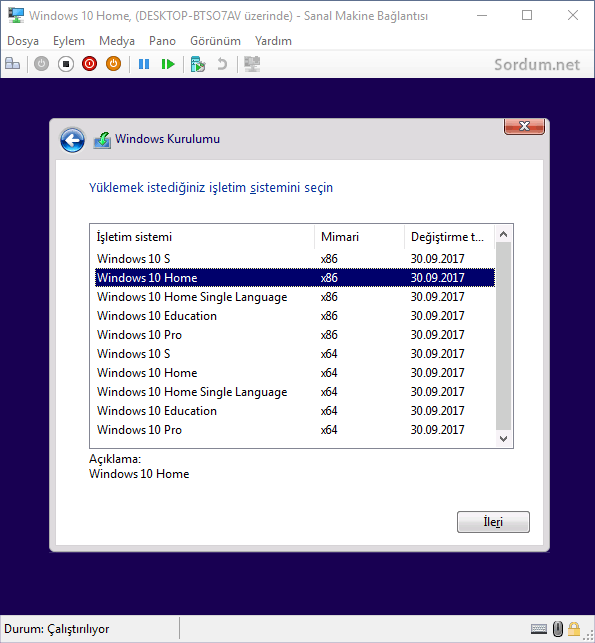Viewport: 595px width, 643px height.
Task: Click the Değiştirme t... column header
Action: (449, 237)
